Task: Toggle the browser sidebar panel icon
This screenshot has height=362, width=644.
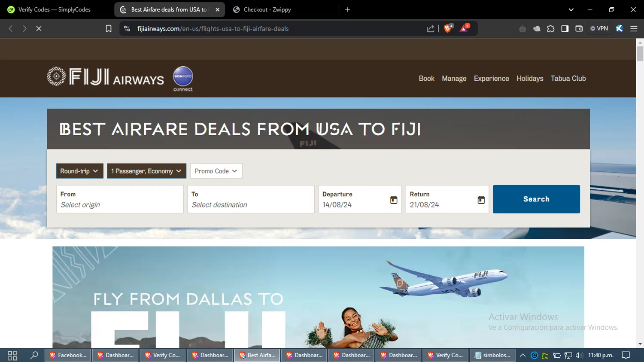Action: click(565, 28)
